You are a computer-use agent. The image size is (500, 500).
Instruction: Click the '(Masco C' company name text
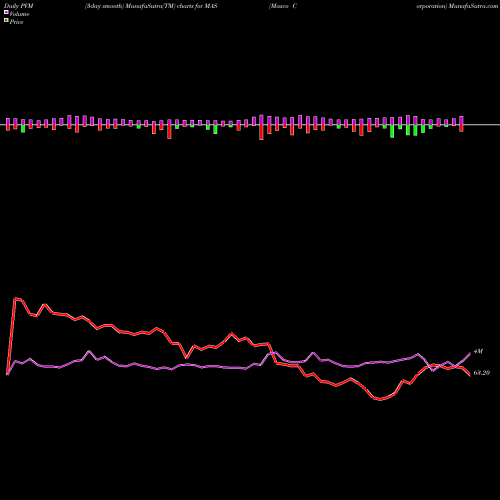click(283, 6)
